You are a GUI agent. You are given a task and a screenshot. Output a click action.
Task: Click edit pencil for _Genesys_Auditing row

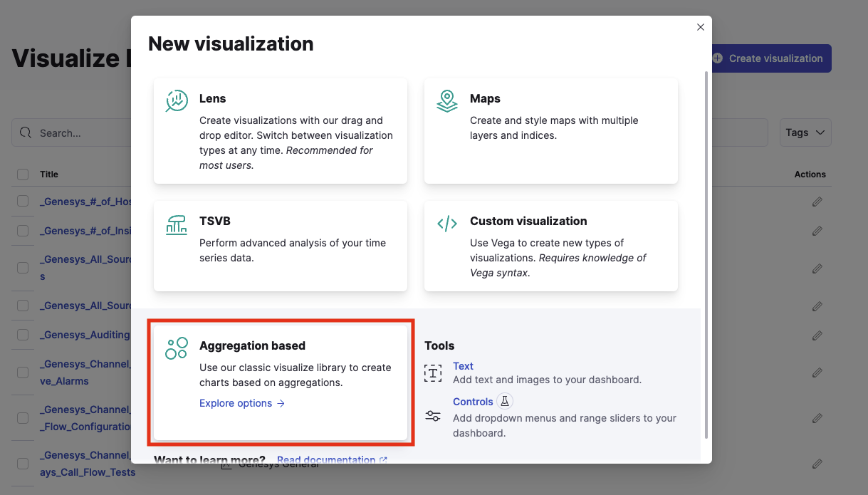pyautogui.click(x=817, y=335)
